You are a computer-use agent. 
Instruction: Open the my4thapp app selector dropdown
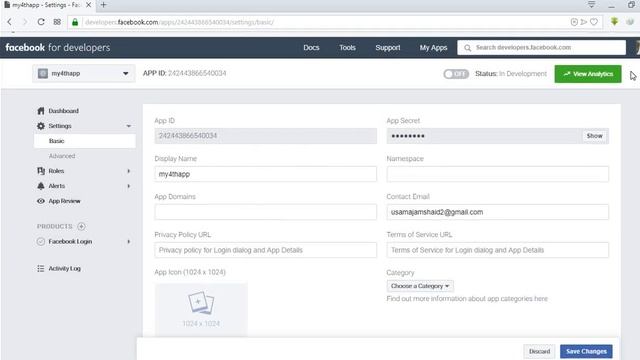coord(84,73)
